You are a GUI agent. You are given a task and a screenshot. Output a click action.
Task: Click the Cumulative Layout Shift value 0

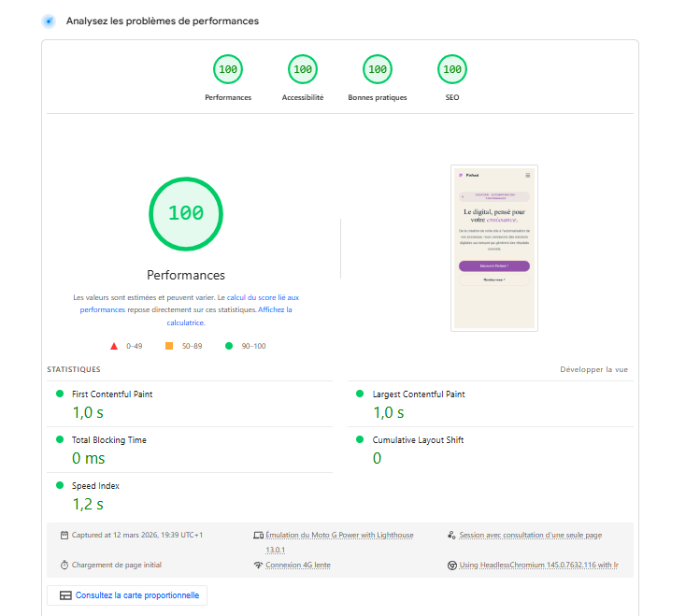coord(377,458)
